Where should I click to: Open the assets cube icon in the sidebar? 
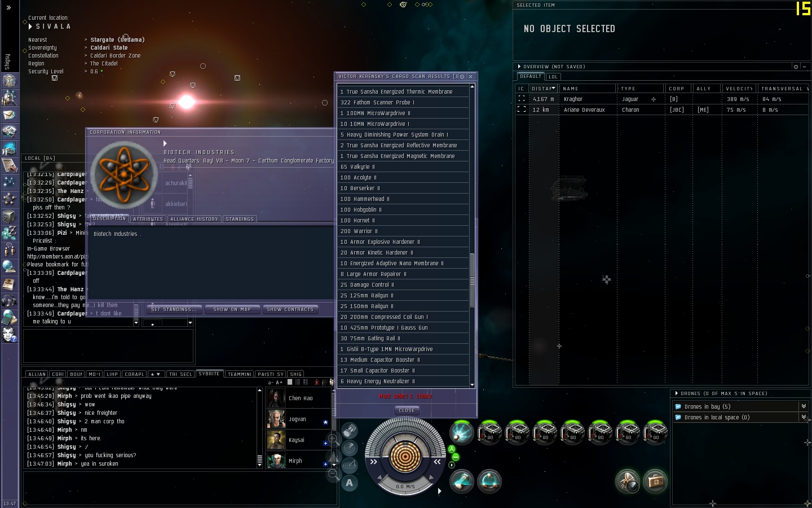(9, 216)
